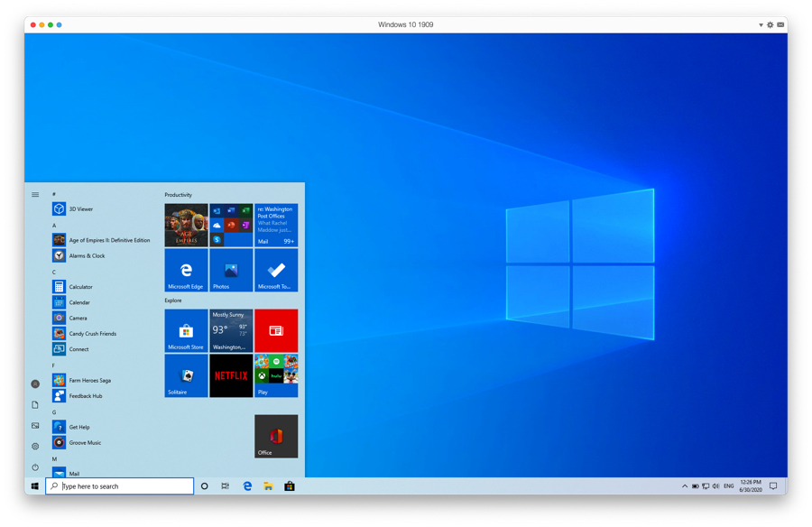Open Cortana from taskbar

[x=205, y=486]
